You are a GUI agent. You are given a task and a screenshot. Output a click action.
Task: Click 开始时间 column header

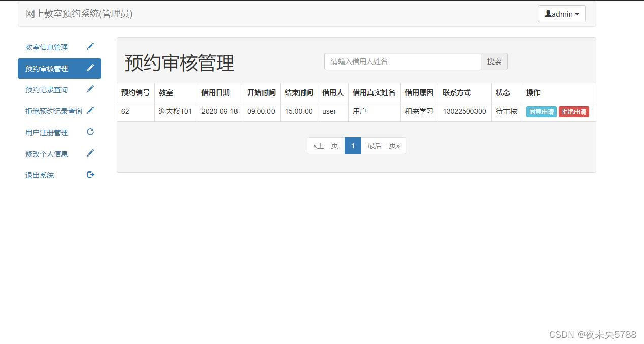pyautogui.click(x=261, y=92)
